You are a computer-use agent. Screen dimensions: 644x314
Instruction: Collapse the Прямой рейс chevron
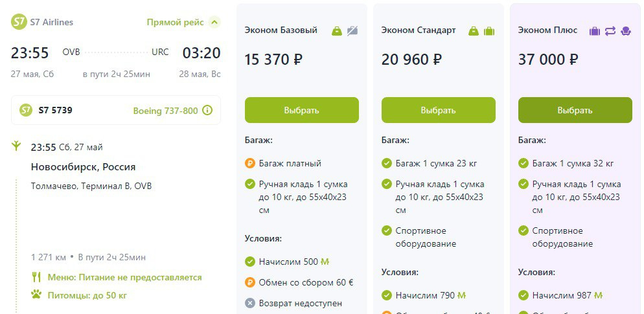214,22
